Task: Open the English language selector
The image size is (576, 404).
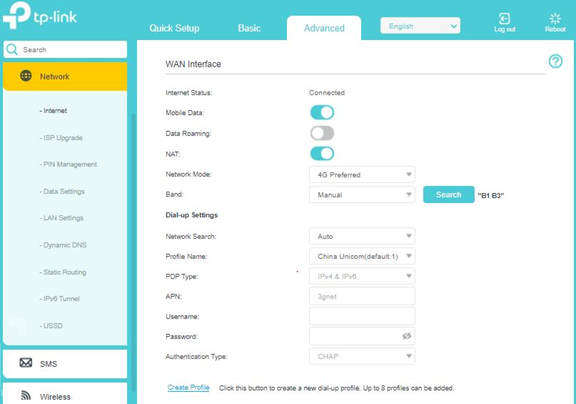Action: [x=420, y=26]
